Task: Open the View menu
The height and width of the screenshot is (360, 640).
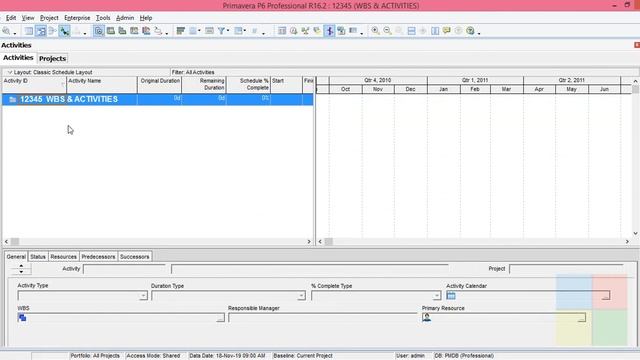Action: click(x=28, y=18)
